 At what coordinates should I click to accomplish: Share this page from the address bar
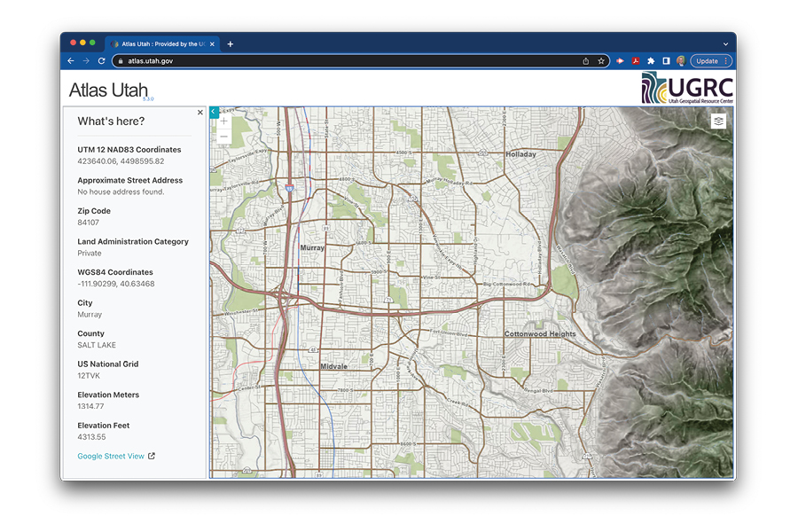click(586, 61)
